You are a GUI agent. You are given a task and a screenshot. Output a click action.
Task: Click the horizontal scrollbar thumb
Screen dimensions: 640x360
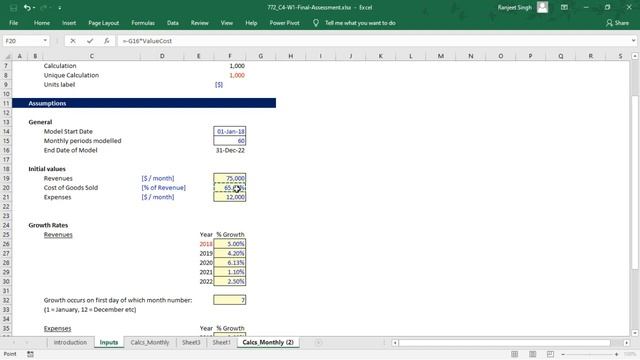point(504,342)
